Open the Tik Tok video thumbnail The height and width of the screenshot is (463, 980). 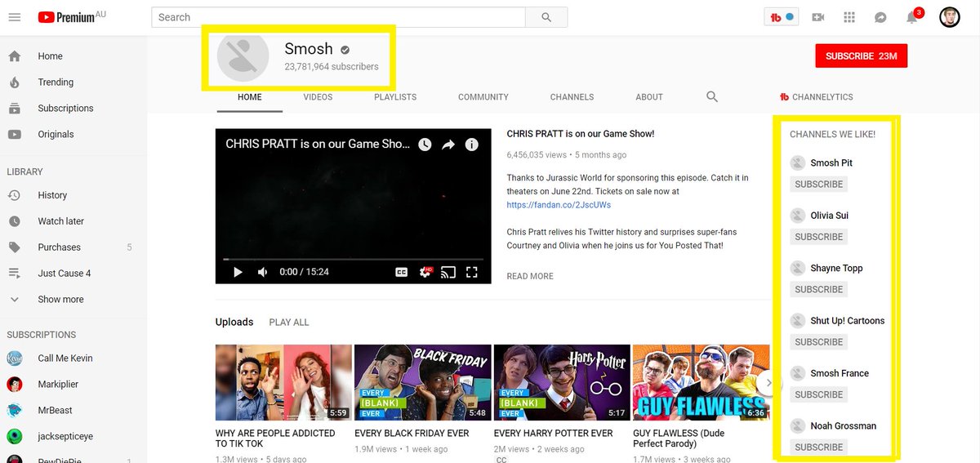(x=283, y=382)
